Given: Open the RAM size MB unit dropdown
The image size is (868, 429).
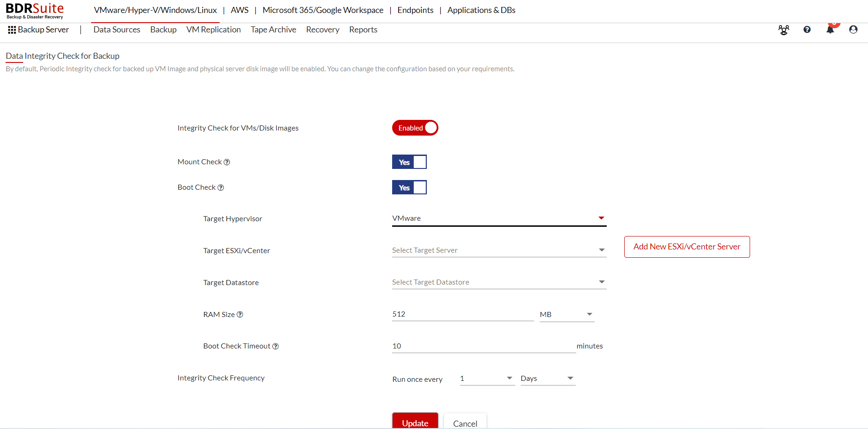Looking at the screenshot, I should pyautogui.click(x=567, y=315).
